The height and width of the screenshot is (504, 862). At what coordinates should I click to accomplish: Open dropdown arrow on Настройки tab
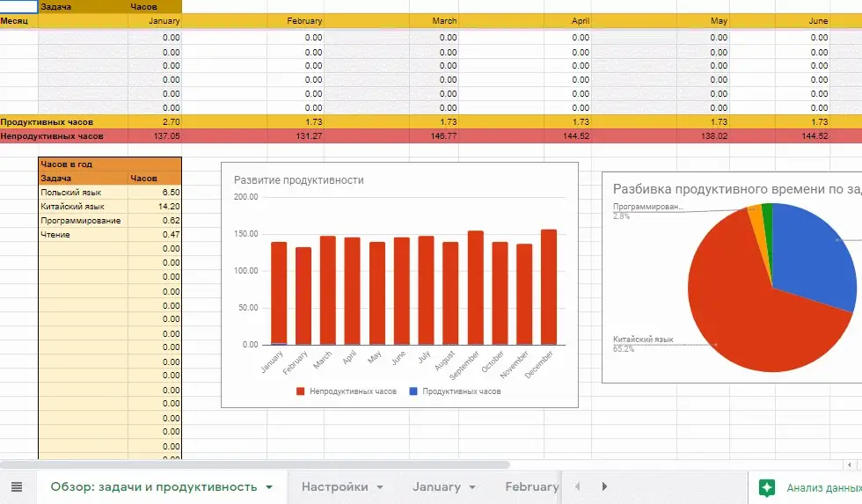pos(380,487)
